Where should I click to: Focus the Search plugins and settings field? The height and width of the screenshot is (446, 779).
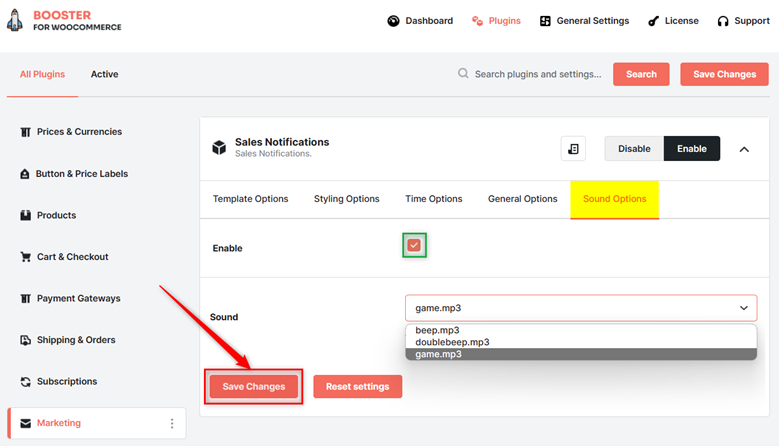538,74
